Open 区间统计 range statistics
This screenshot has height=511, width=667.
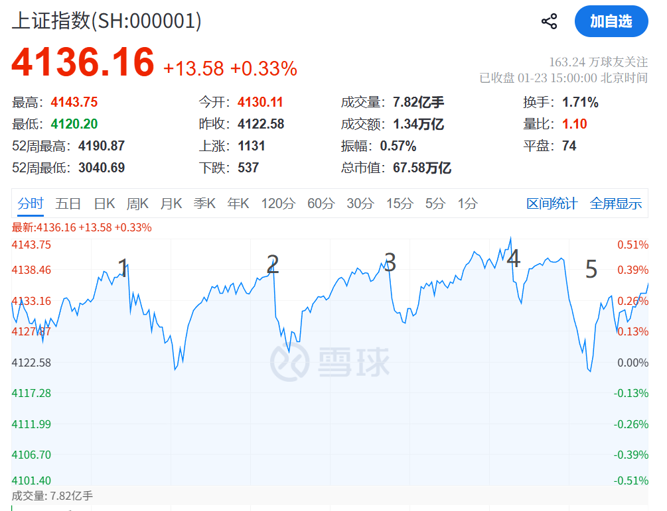pyautogui.click(x=552, y=203)
